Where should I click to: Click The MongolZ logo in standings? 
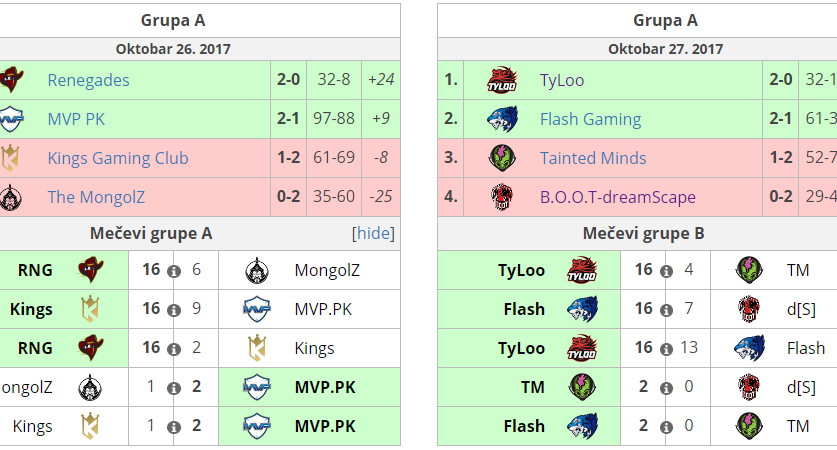[10, 197]
